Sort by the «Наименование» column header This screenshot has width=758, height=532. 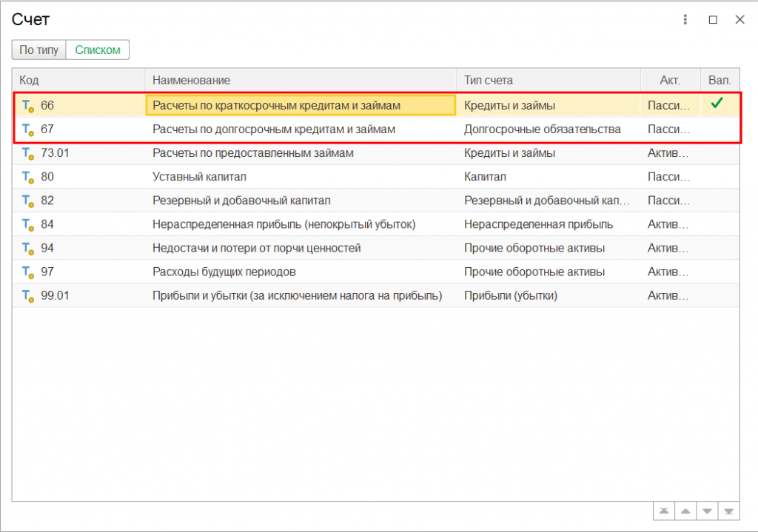(x=300, y=80)
